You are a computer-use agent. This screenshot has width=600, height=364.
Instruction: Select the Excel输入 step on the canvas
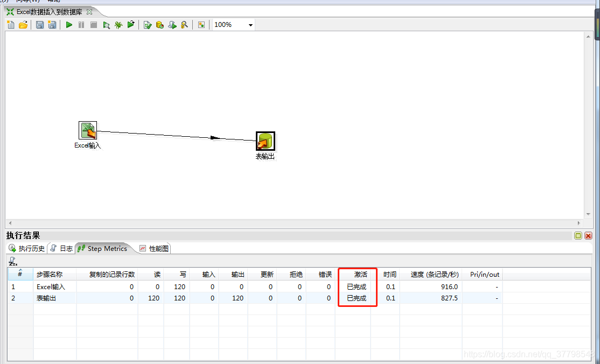(88, 130)
